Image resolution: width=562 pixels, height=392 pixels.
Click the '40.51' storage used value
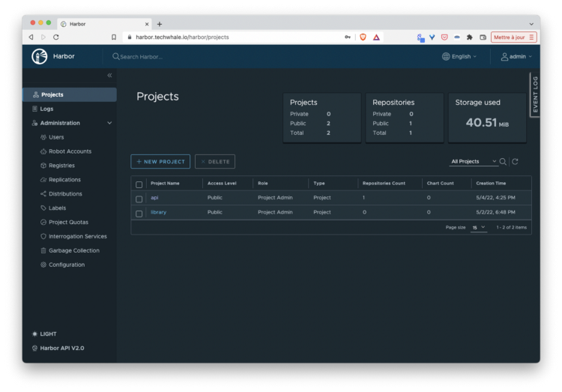pyautogui.click(x=481, y=123)
